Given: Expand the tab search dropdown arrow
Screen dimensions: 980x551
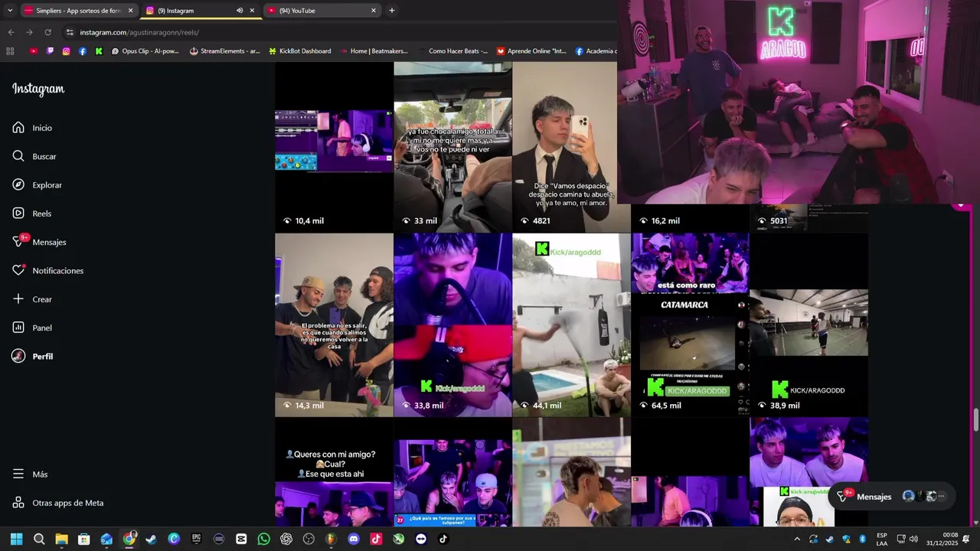Looking at the screenshot, I should pos(10,11).
